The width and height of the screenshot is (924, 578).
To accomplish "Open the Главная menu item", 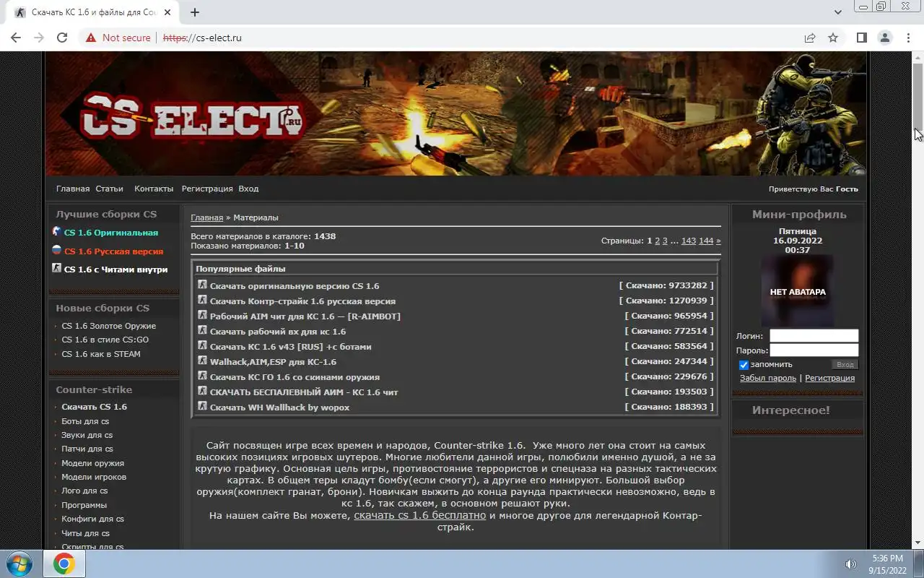I will click(x=73, y=189).
